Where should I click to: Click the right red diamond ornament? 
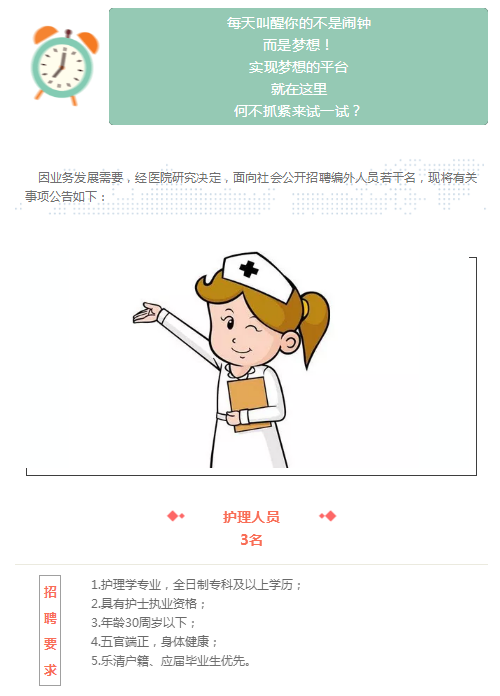point(328,516)
